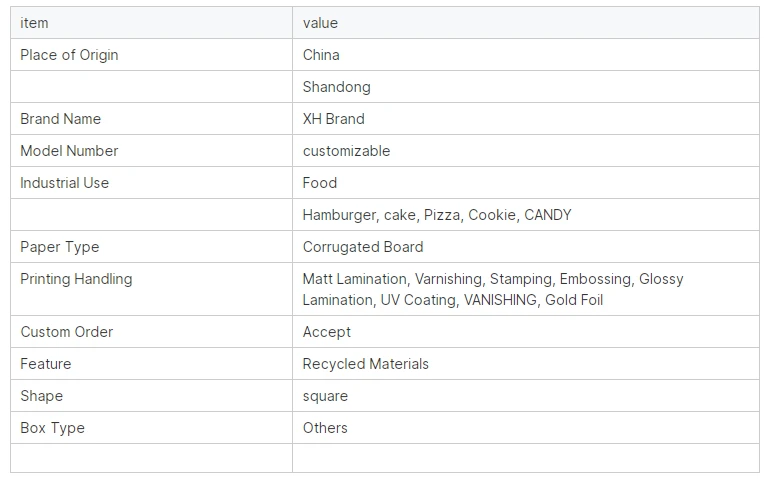The width and height of the screenshot is (769, 479).
Task: Select the 'Place of Origin' label cell
Action: (152, 55)
